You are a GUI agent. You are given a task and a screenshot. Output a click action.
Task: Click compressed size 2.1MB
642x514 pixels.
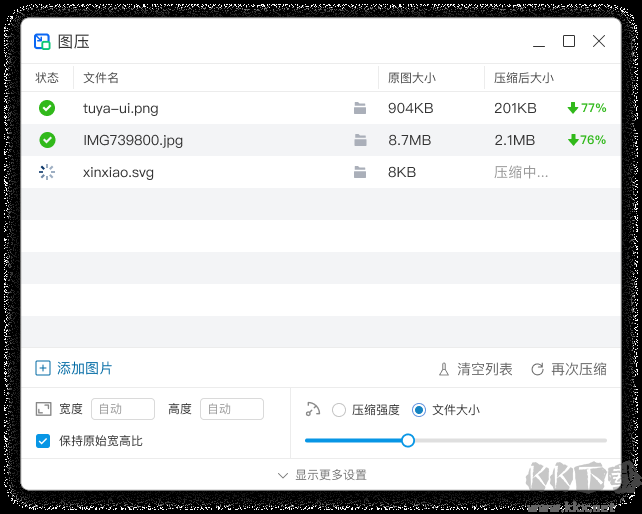coord(515,140)
